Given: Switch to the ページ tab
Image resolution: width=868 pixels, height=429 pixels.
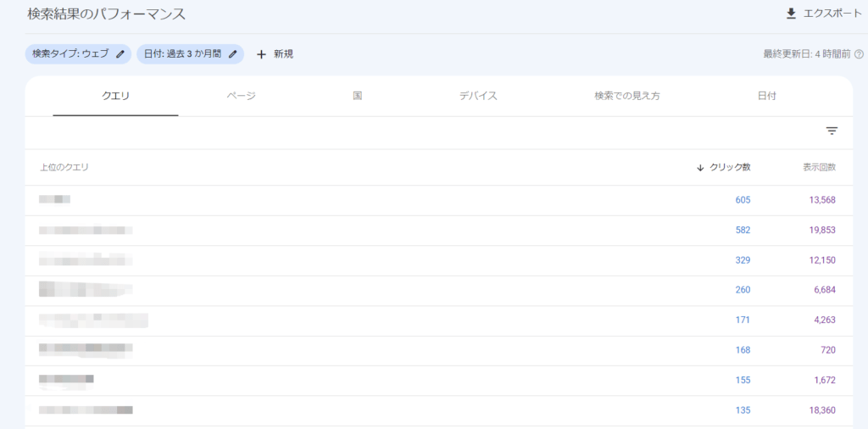Looking at the screenshot, I should 241,96.
